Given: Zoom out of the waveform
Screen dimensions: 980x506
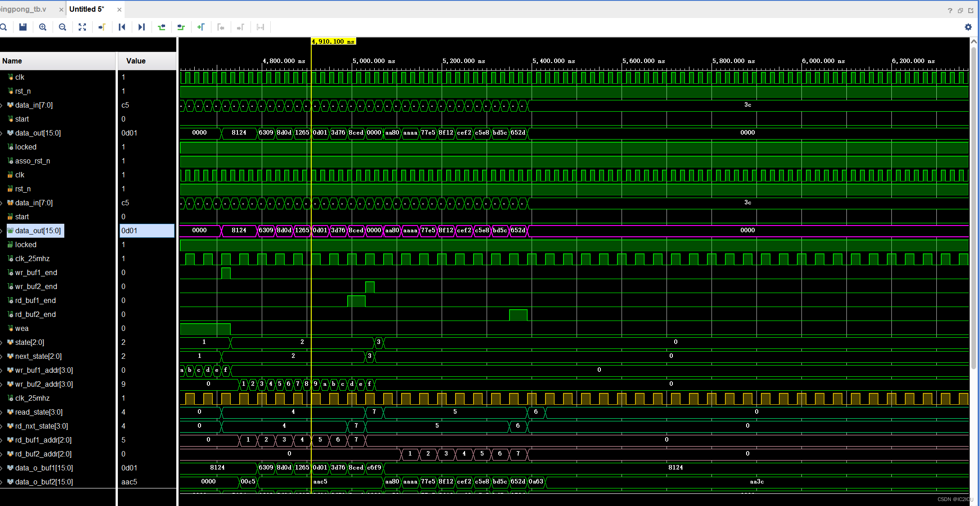Looking at the screenshot, I should (63, 27).
